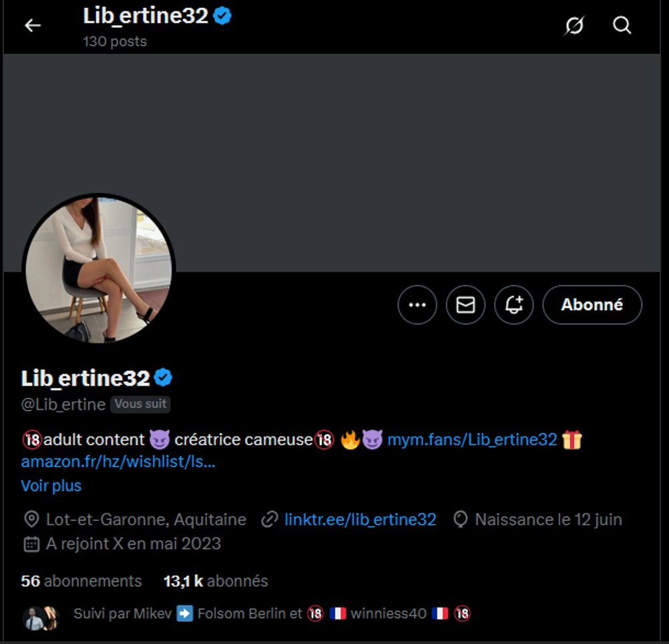669x644 pixels.
Task: Toggle the Abonné follow button
Action: 592,304
